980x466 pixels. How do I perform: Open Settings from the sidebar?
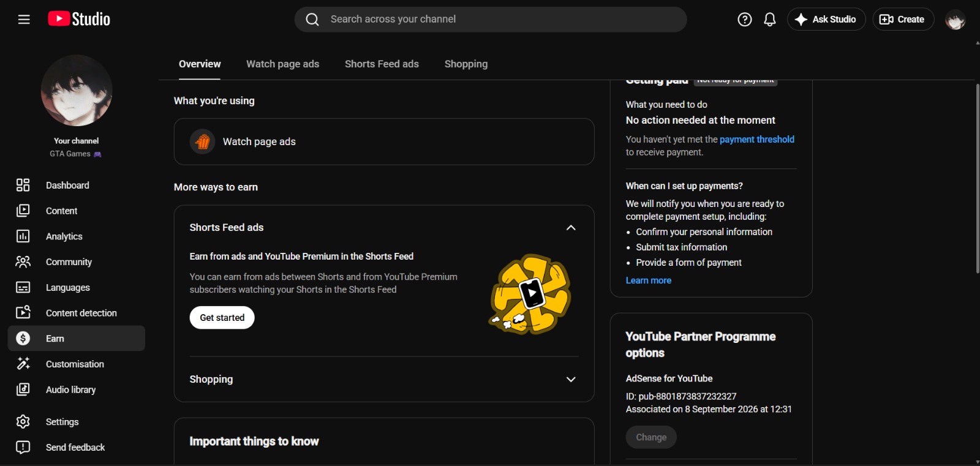pos(77,422)
